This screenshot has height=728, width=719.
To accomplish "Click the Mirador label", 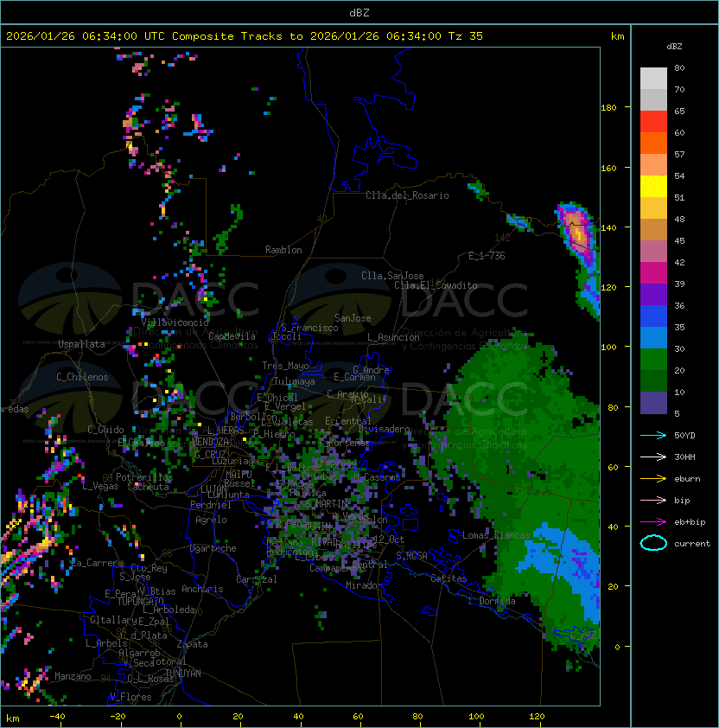I will [364, 585].
